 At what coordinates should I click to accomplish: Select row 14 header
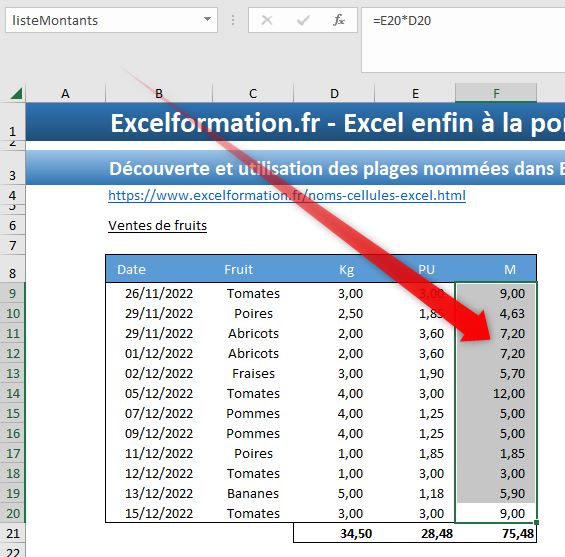13,393
